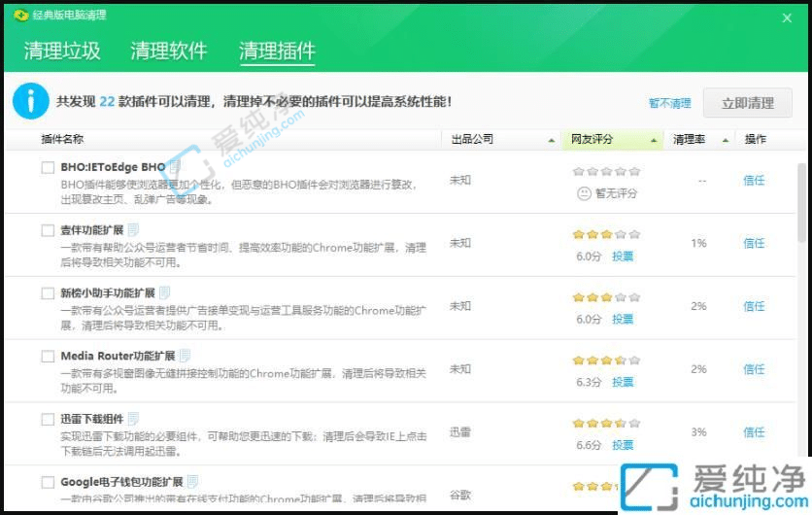Select the 迅雷下载组件 checkbox

[48, 419]
